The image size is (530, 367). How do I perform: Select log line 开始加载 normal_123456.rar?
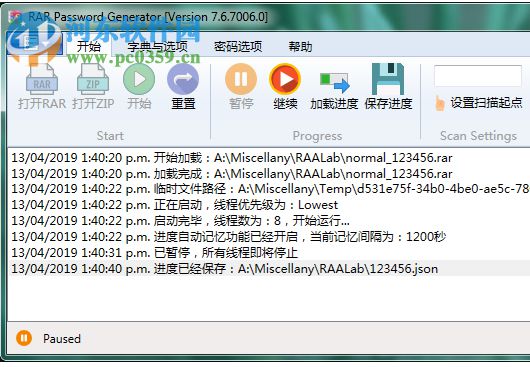coord(269,158)
